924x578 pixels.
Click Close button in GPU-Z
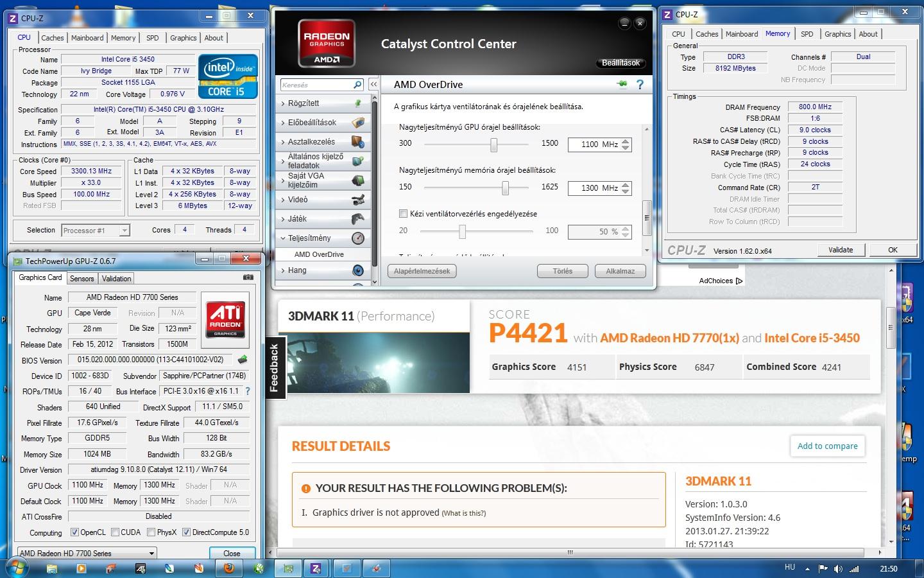click(232, 553)
